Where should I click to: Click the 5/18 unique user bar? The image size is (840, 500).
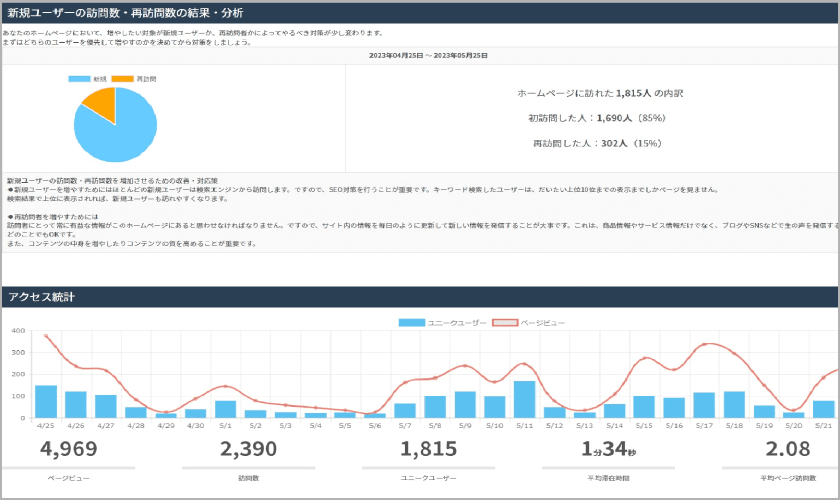(734, 404)
